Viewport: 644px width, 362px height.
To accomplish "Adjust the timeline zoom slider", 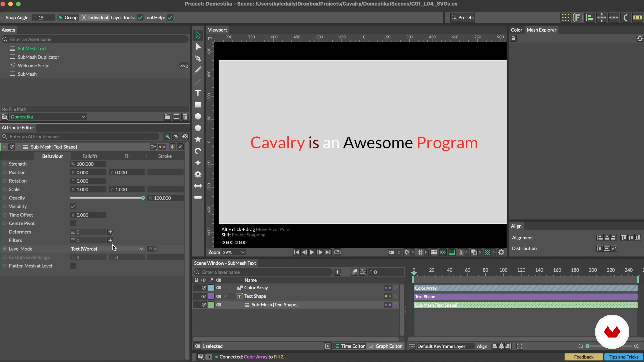I will pyautogui.click(x=588, y=346).
